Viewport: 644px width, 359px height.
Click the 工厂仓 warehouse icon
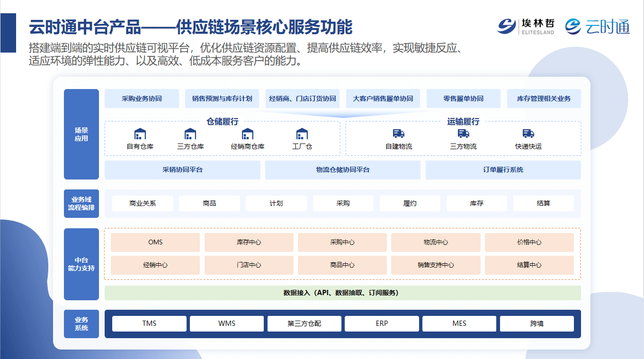pyautogui.click(x=302, y=134)
